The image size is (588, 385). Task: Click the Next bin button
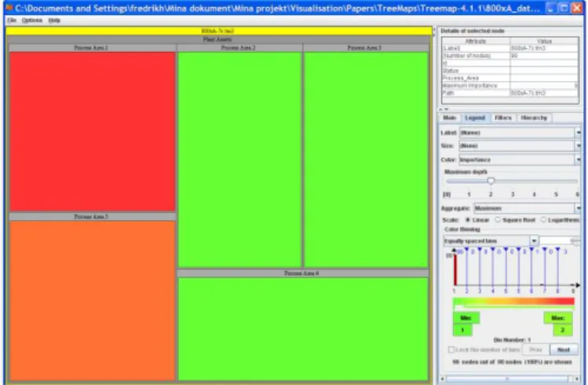pos(564,350)
